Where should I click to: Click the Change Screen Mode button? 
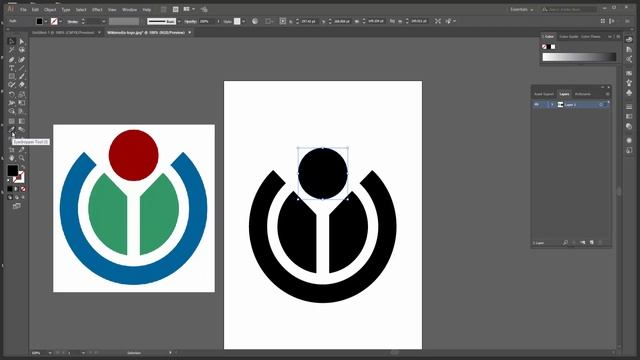coord(16,206)
